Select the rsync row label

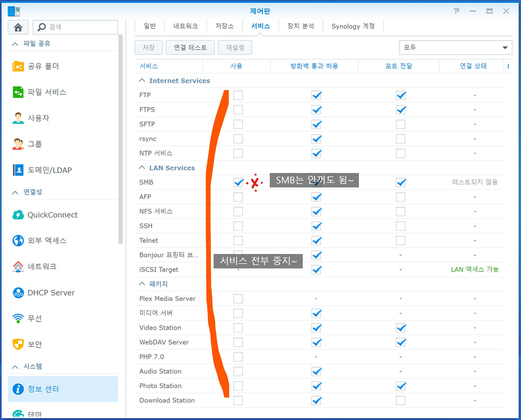tap(148, 139)
